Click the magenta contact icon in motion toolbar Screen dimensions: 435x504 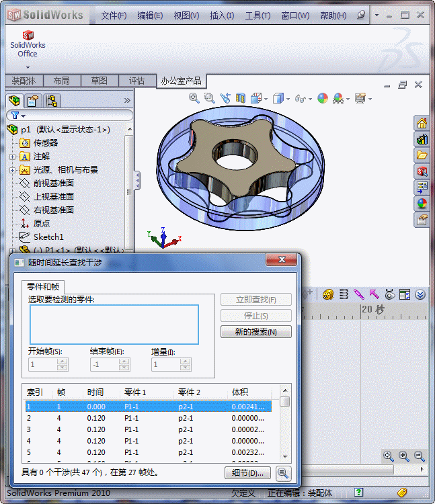click(359, 294)
